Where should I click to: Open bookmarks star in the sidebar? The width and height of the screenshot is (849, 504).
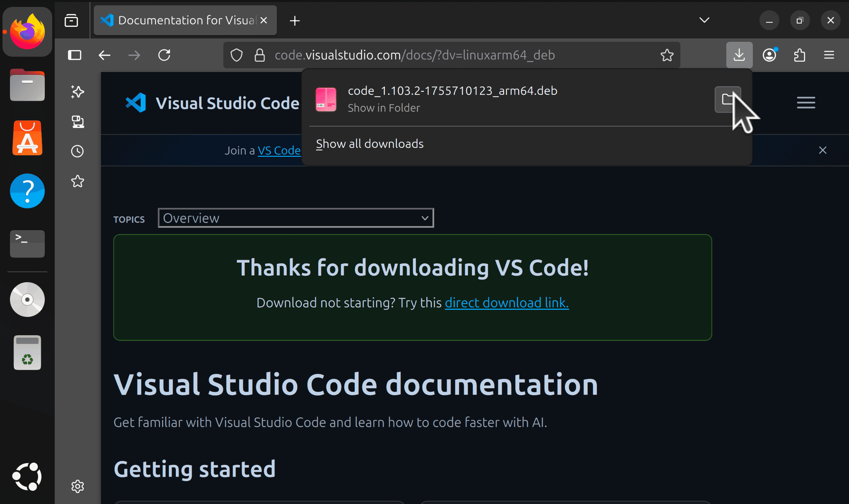pyautogui.click(x=77, y=181)
